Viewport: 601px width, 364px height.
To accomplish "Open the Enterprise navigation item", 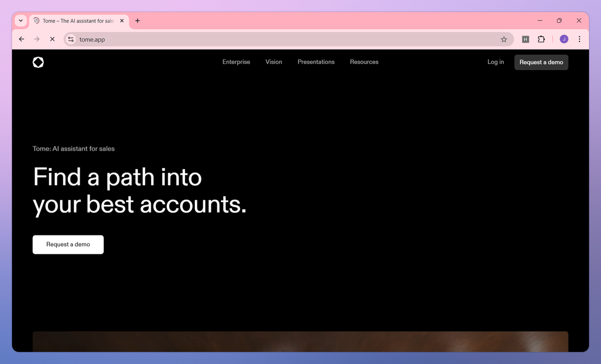I will 236,62.
